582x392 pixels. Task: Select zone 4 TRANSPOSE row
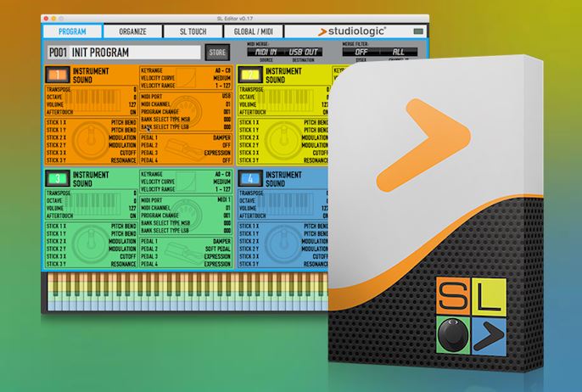283,193
